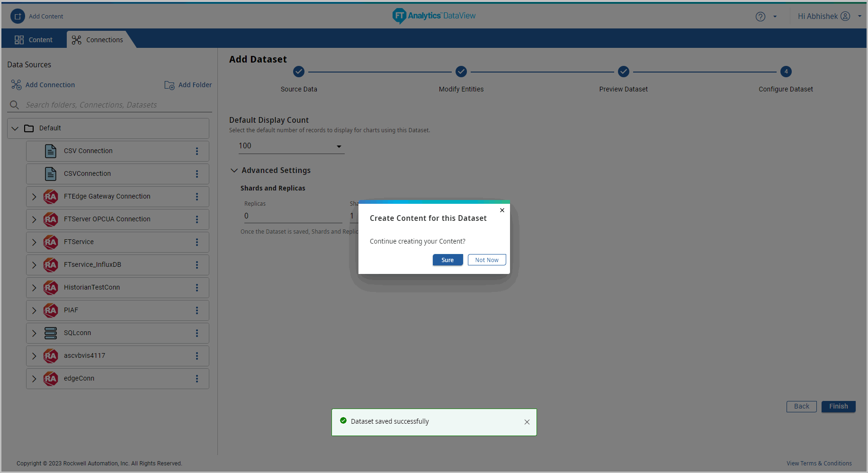Screen dimensions: 868x473
Task: Click the Add Connection icon
Action: (x=17, y=85)
